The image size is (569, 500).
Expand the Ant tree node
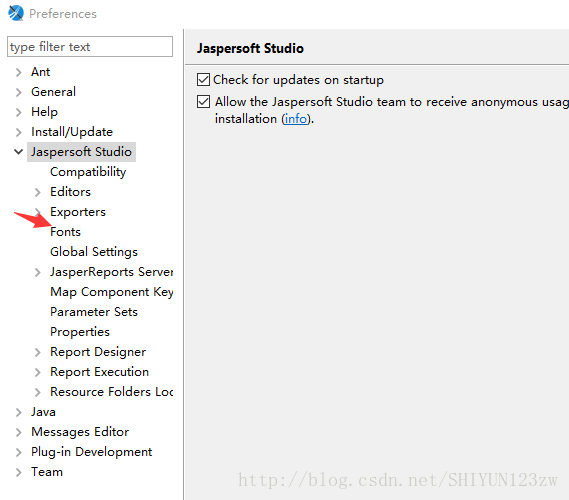[x=19, y=72]
